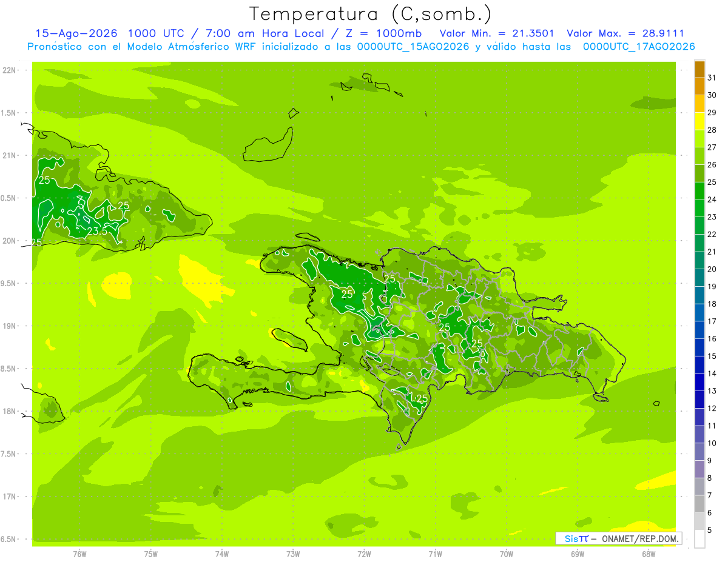
Task: Click the blue scale segment between 16 and 17
Action: pos(699,330)
